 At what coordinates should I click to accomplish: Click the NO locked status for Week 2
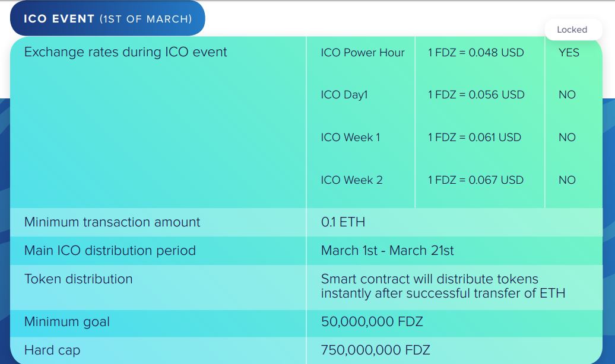[x=567, y=180]
